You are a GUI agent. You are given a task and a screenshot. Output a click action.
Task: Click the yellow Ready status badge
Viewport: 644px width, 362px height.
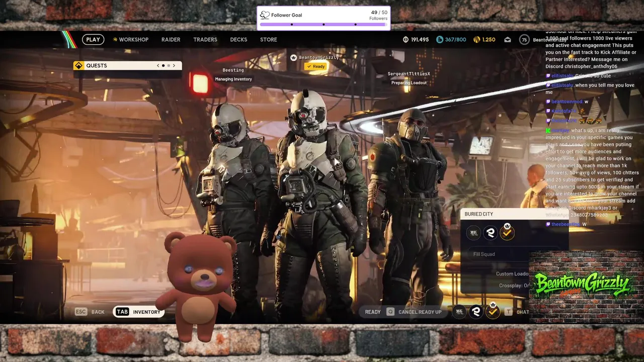315,66
